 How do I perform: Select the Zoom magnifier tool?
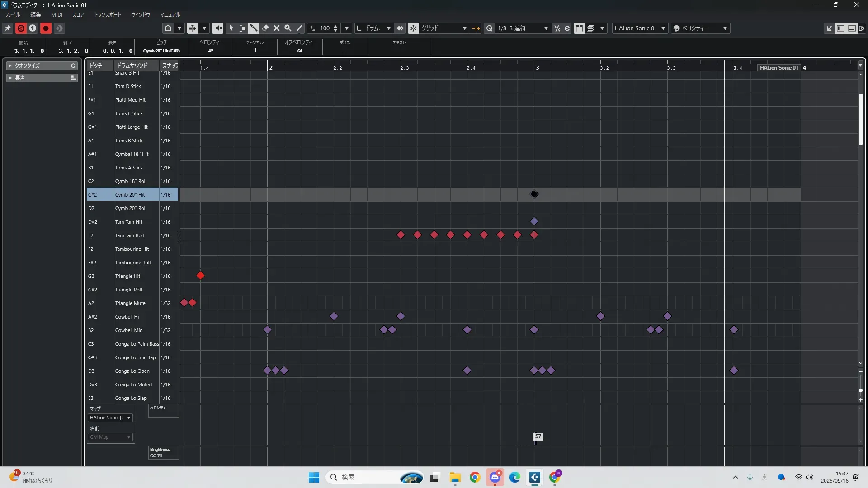coord(288,28)
